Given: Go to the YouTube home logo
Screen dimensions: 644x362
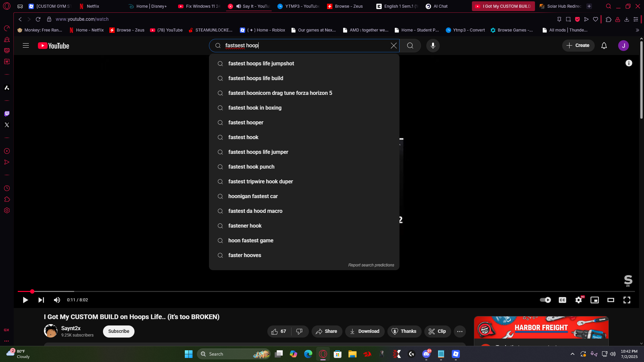Looking at the screenshot, I should [54, 46].
